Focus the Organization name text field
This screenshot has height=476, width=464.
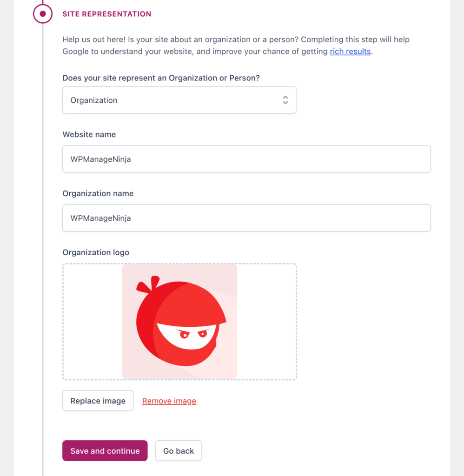(x=246, y=218)
